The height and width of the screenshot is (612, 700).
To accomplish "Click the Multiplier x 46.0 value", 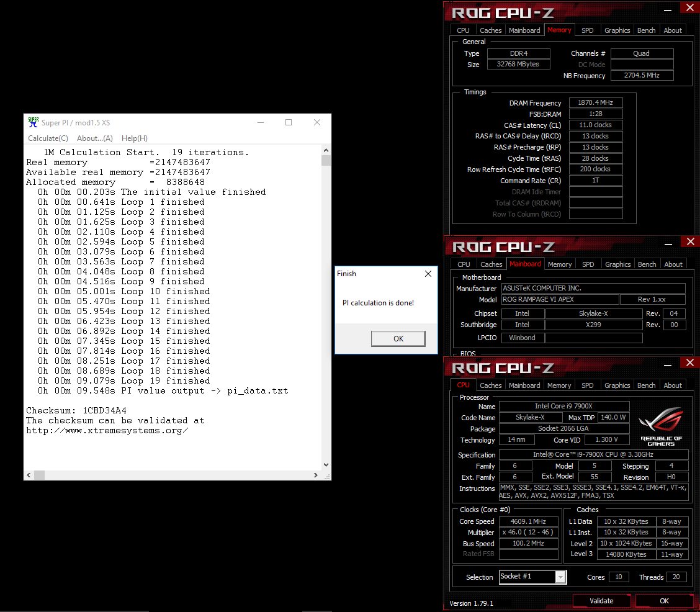I will coord(529,532).
